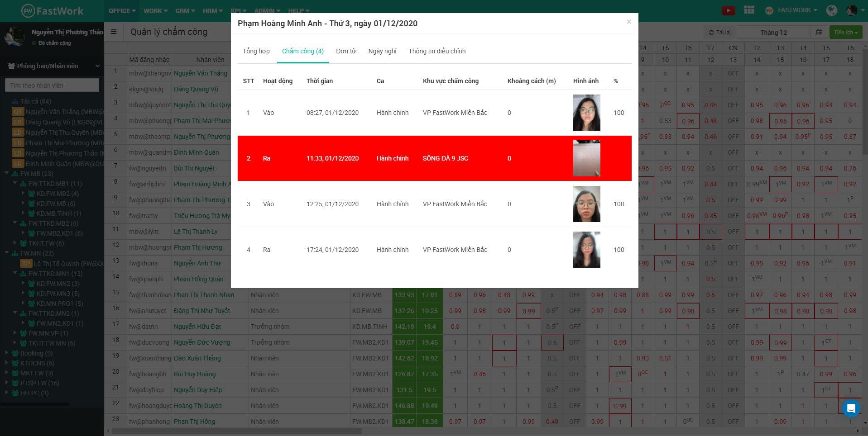The width and height of the screenshot is (868, 436).
Task: Click the chat support bubble icon
Action: pyautogui.click(x=851, y=408)
